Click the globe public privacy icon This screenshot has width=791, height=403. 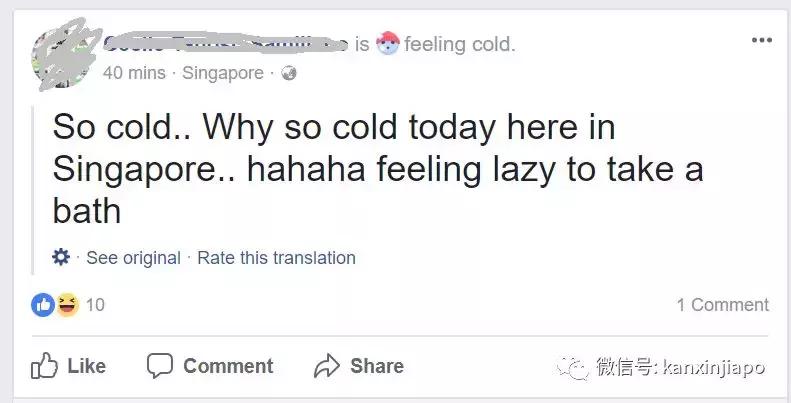289,73
